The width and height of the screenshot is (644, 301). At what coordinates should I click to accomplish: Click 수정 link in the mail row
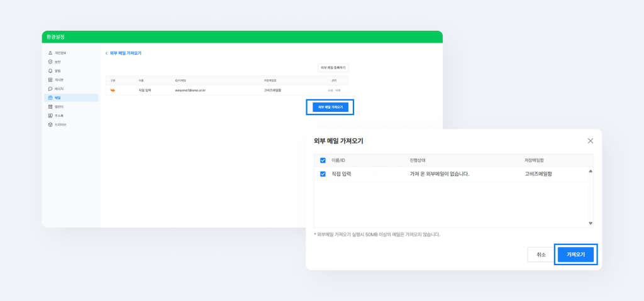click(x=330, y=90)
